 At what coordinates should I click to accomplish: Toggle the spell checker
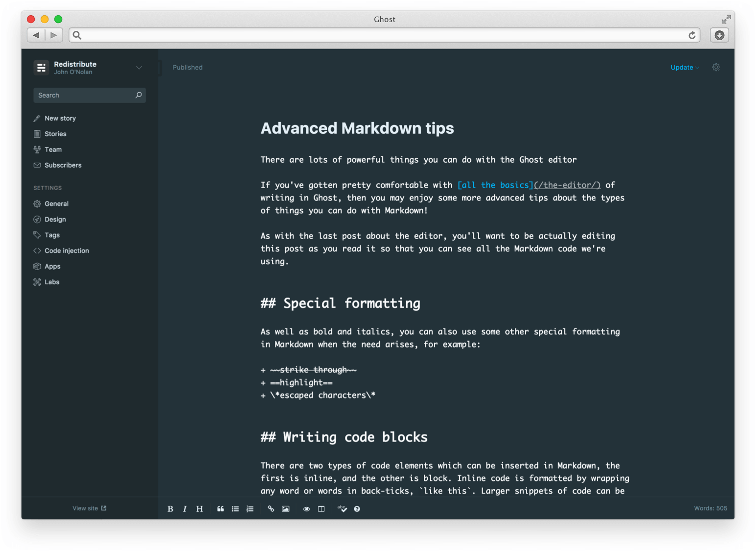click(342, 509)
